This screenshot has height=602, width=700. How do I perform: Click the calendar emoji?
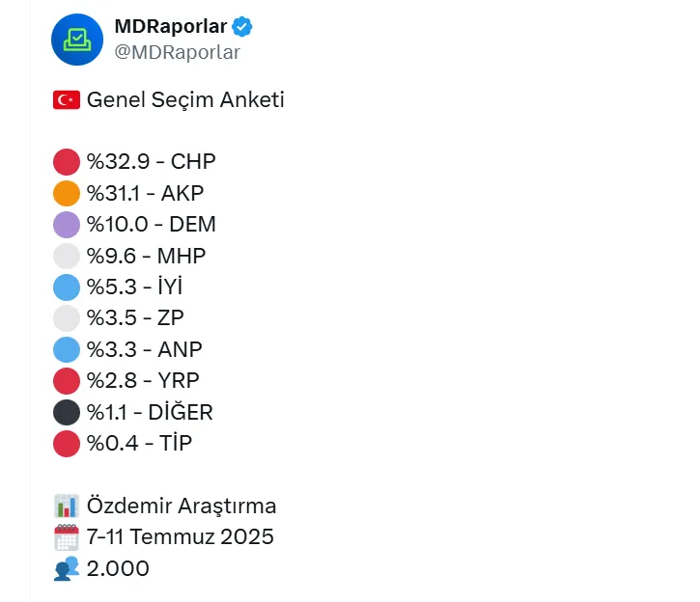point(67,537)
